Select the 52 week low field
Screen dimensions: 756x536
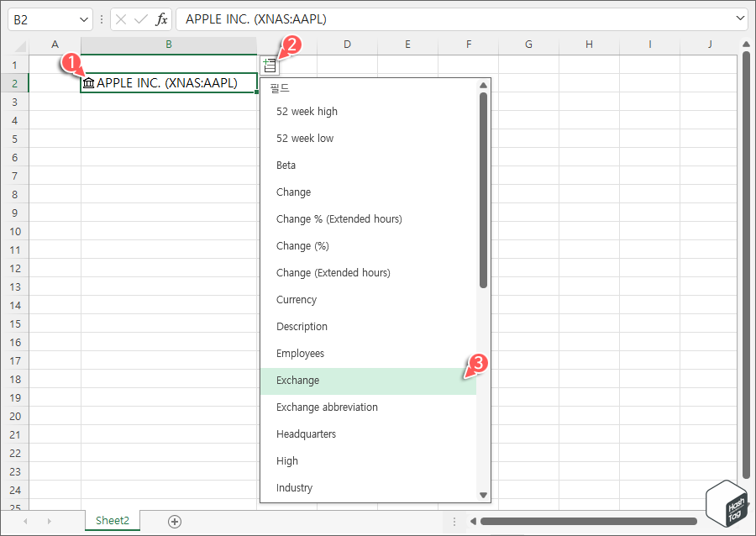369,139
